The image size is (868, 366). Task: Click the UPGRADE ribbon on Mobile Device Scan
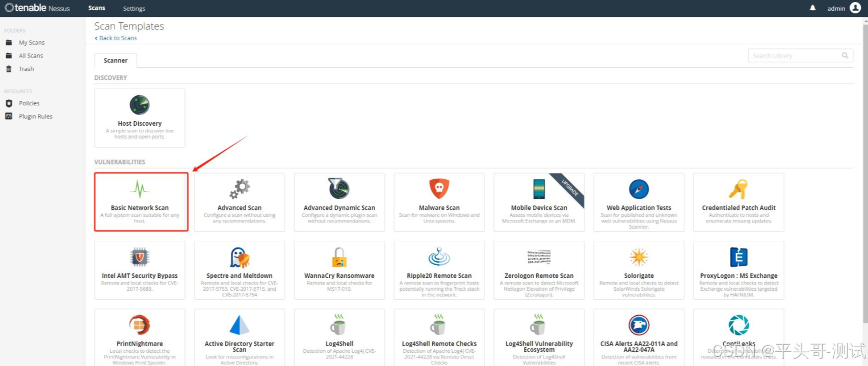(569, 188)
